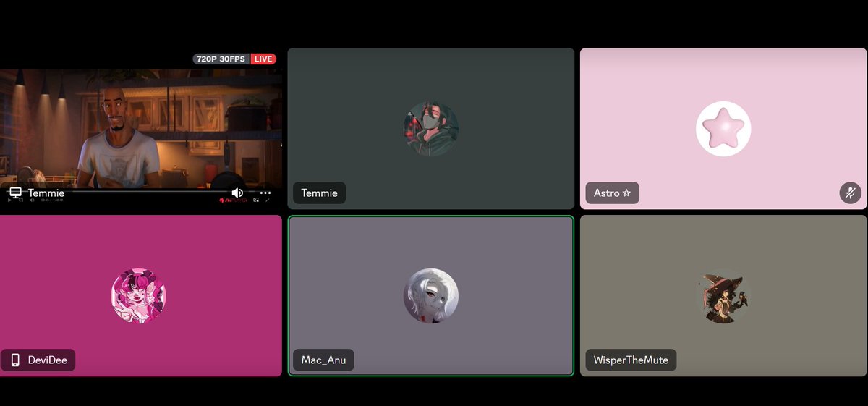This screenshot has width=868, height=406.
Task: Click the picture-in-picture icon in the streamed player
Action: point(256,200)
